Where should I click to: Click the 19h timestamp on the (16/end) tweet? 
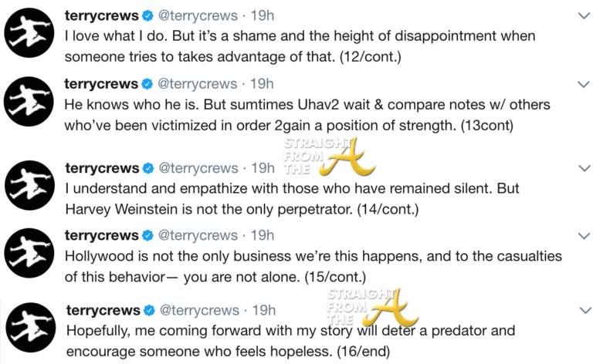pyautogui.click(x=263, y=311)
